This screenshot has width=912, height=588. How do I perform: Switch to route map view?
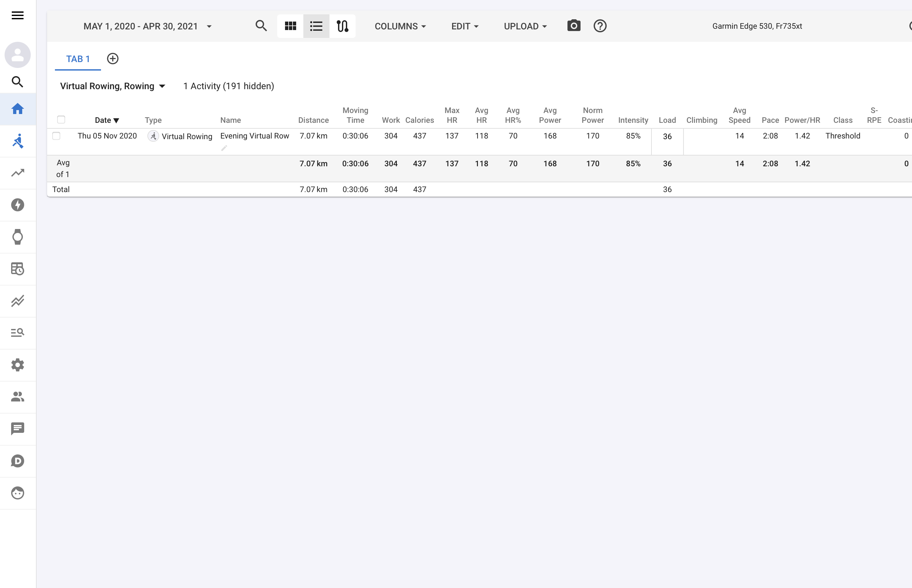[x=342, y=26]
